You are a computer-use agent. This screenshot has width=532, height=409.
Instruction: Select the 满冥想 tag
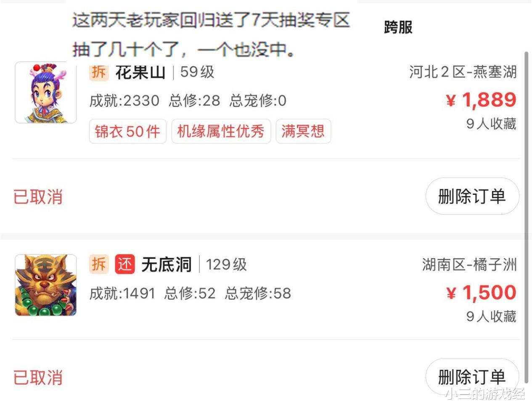[303, 131]
